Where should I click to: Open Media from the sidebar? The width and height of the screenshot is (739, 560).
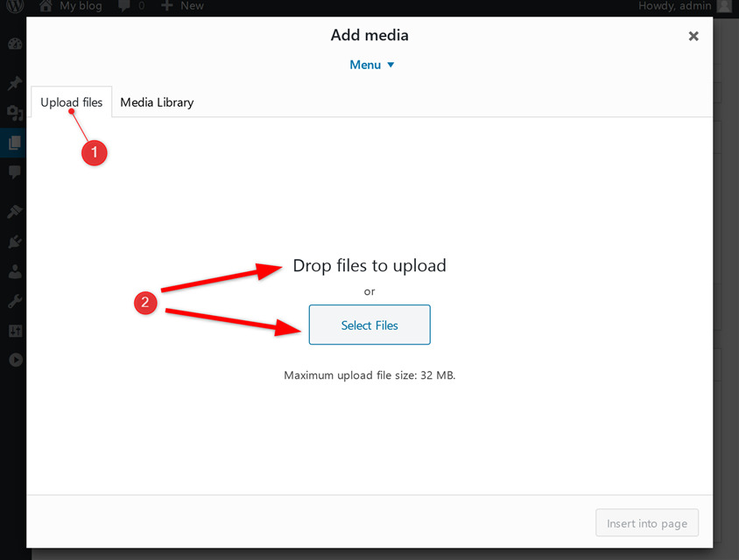tap(13, 112)
